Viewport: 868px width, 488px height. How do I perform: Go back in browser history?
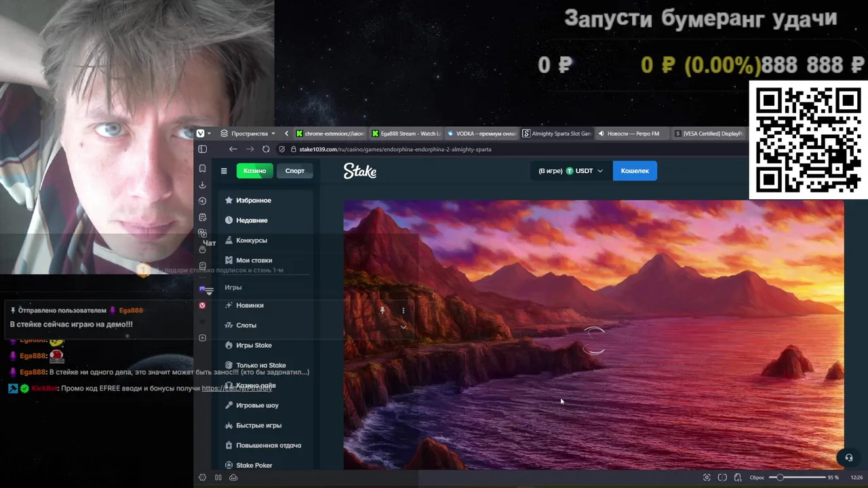click(x=233, y=149)
